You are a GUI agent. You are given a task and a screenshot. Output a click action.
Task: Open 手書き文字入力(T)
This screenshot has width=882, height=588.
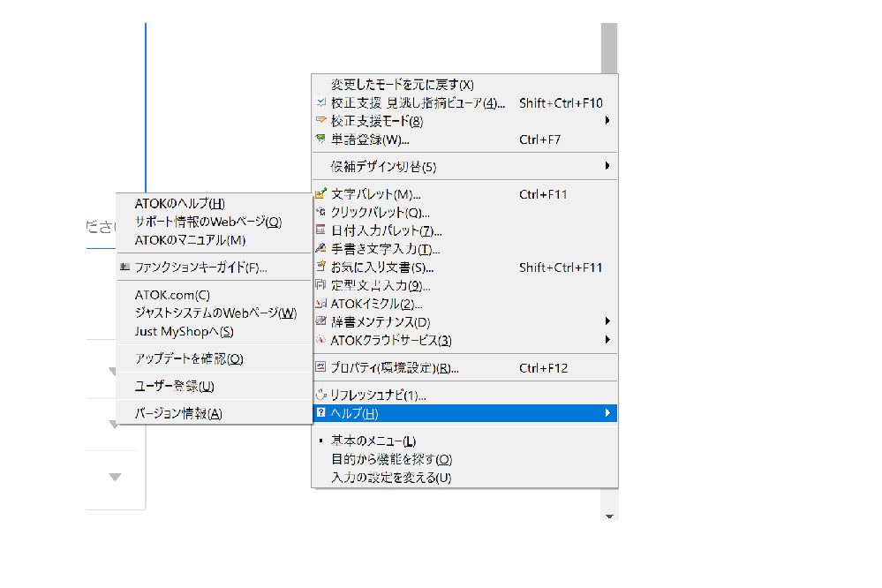385,249
